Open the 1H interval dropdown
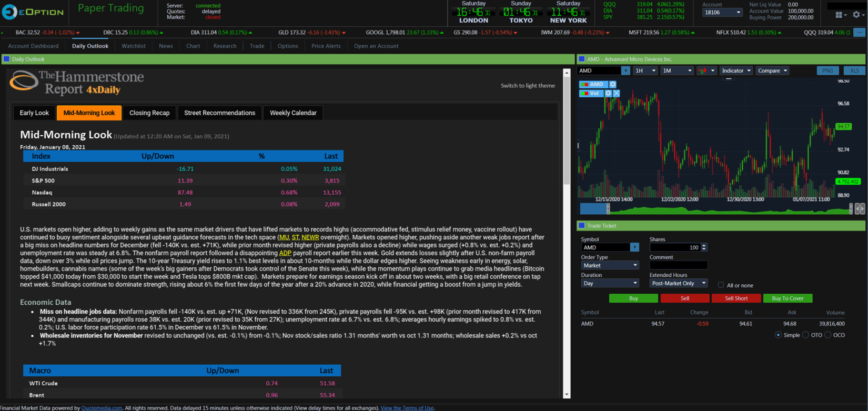 (x=645, y=71)
